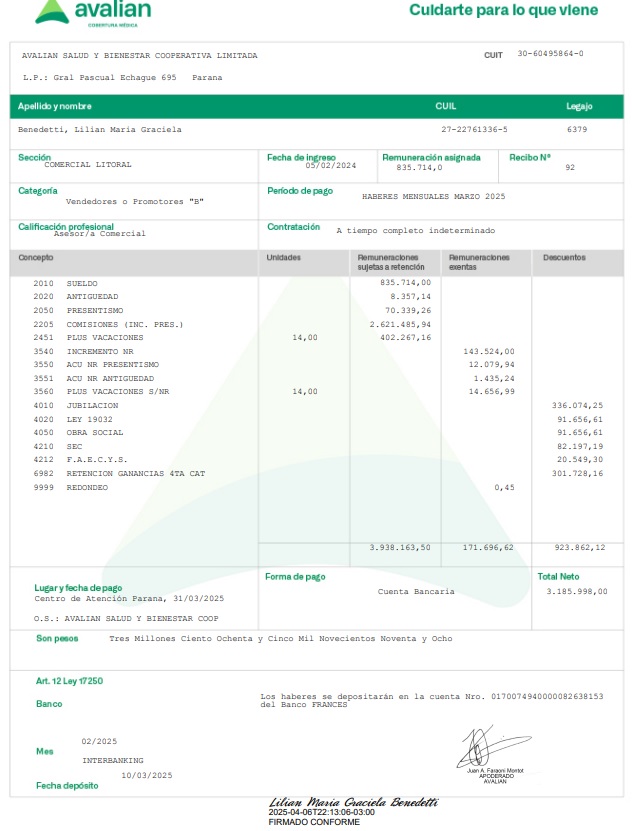Click the employee name Benedetti, Lilian Maria Graciela
The height and width of the screenshot is (831, 632).
(x=100, y=130)
